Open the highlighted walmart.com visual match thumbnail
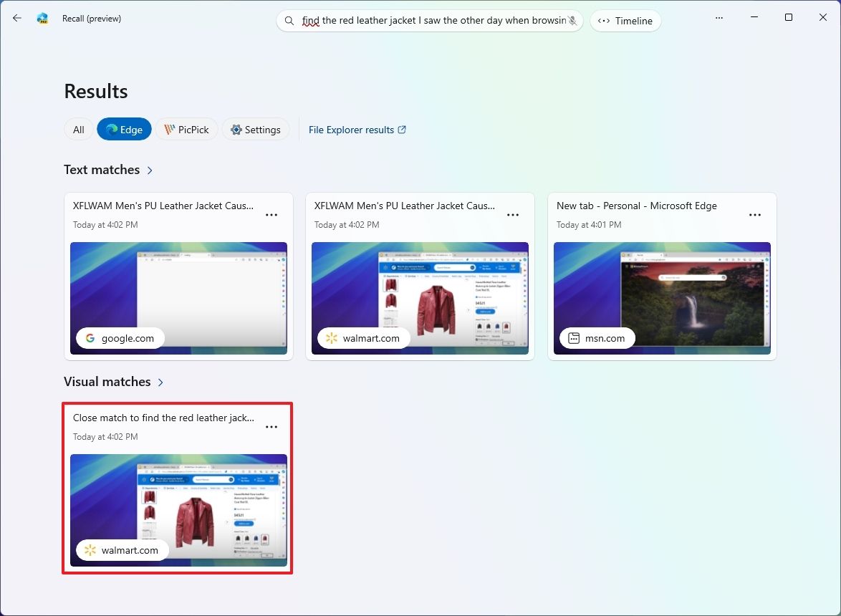Viewport: 841px width, 616px height. point(178,511)
